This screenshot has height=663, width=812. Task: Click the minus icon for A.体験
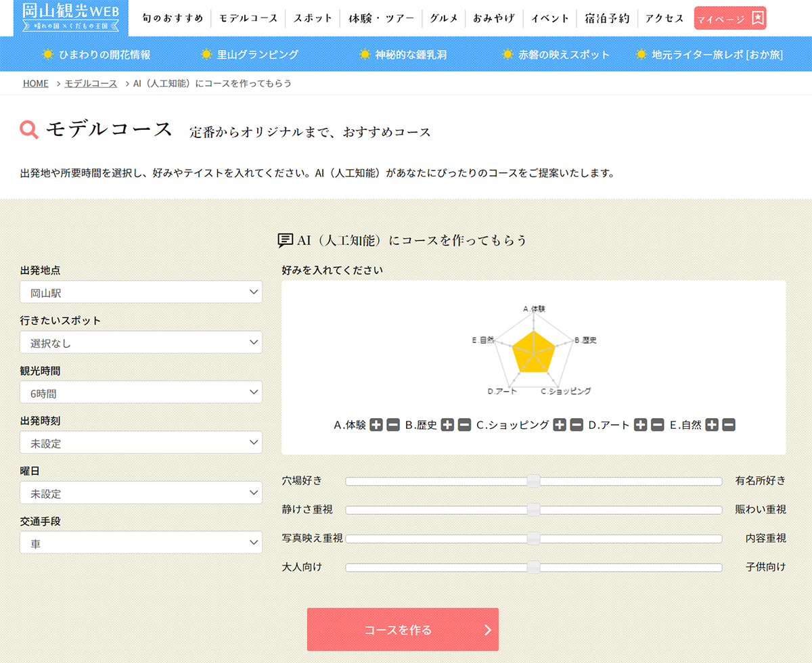[393, 425]
